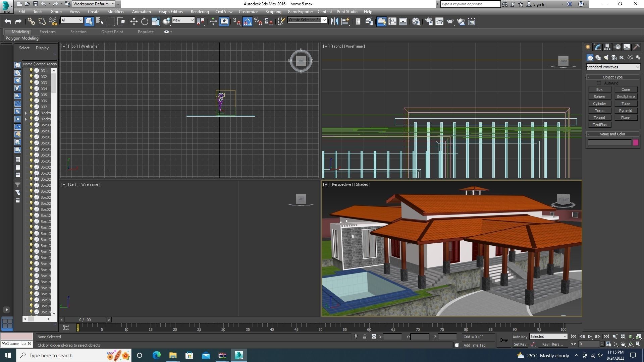
Task: Toggle visibility bulb for object 037
Action: coord(31,107)
